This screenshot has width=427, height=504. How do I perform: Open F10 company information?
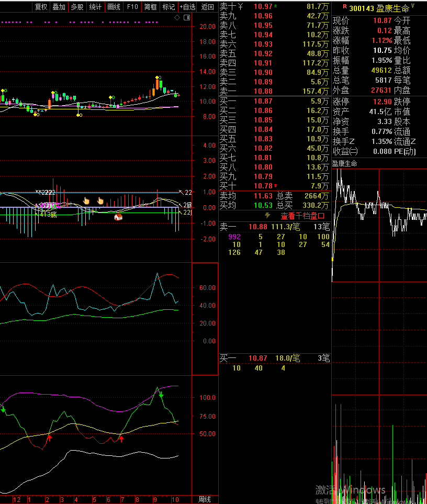click(x=132, y=7)
